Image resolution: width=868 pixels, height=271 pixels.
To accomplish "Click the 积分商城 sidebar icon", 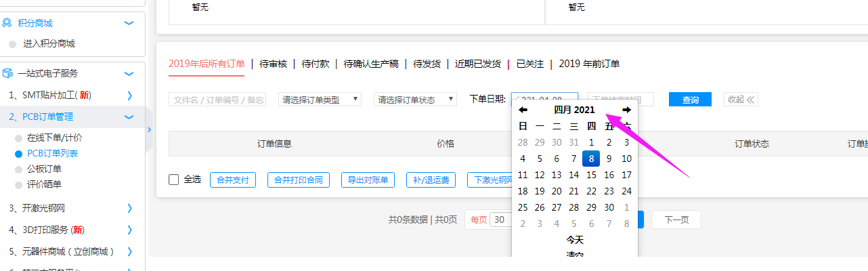I will click(7, 23).
